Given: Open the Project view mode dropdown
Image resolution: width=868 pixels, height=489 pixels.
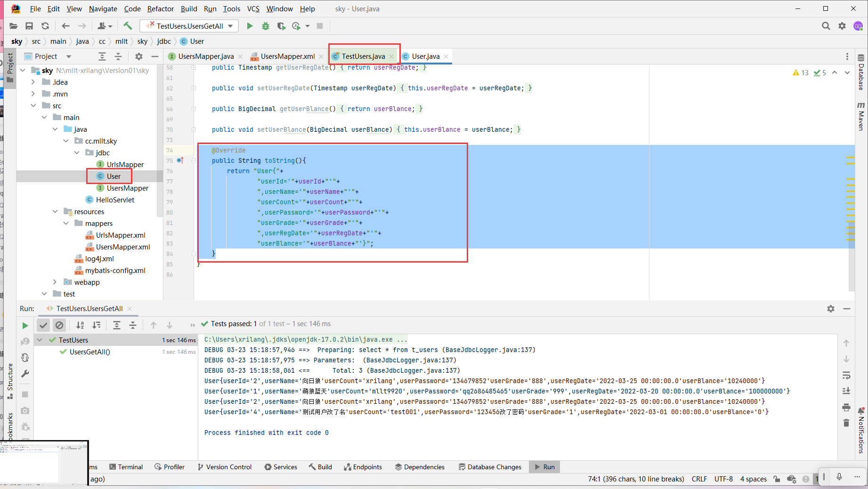Looking at the screenshot, I should (69, 56).
